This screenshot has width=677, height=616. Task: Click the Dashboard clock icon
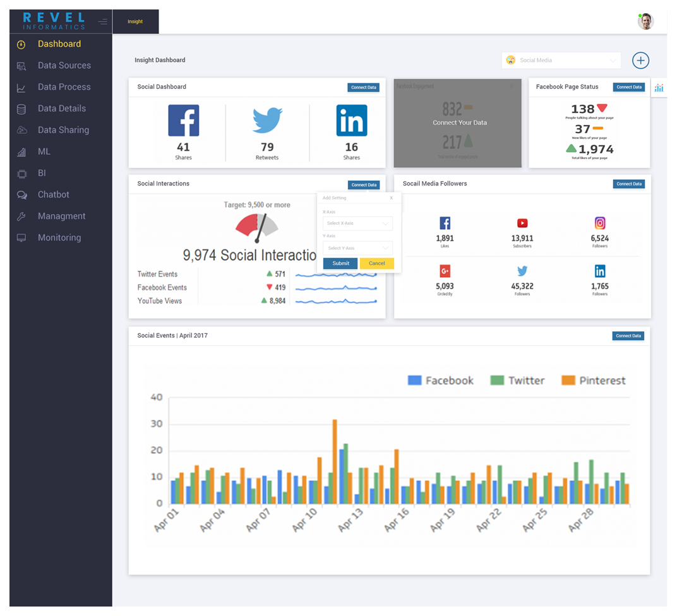tap(21, 44)
